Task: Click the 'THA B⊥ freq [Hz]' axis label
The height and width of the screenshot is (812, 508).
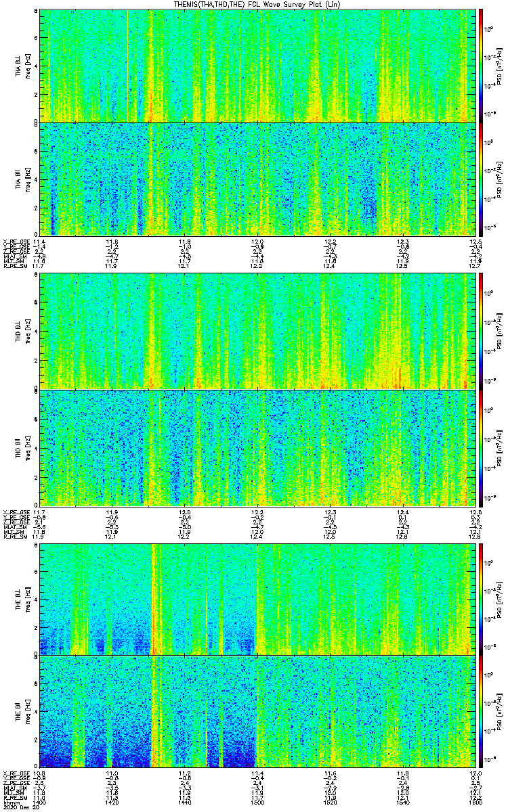Action: click(22, 65)
